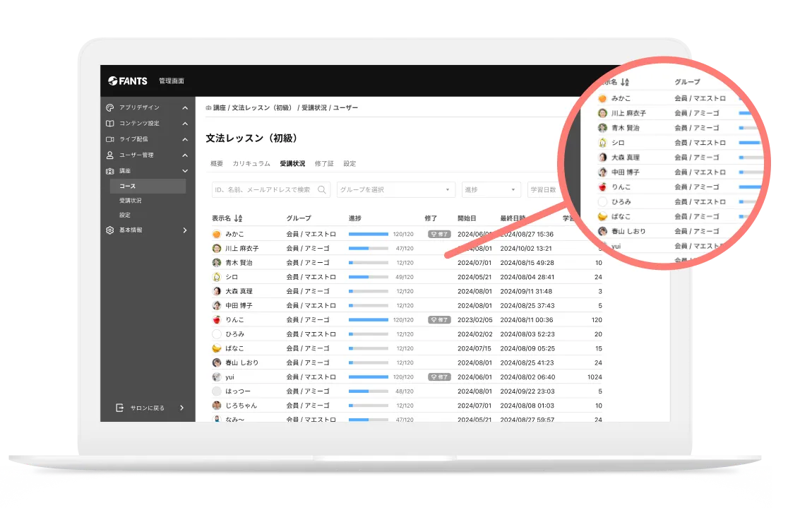Click the 受講状況 breadcrumb link
812x508 pixels.
(x=314, y=108)
